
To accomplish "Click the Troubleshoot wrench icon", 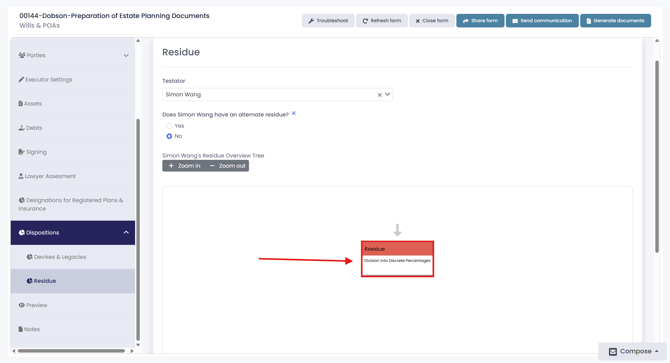I will (x=311, y=21).
